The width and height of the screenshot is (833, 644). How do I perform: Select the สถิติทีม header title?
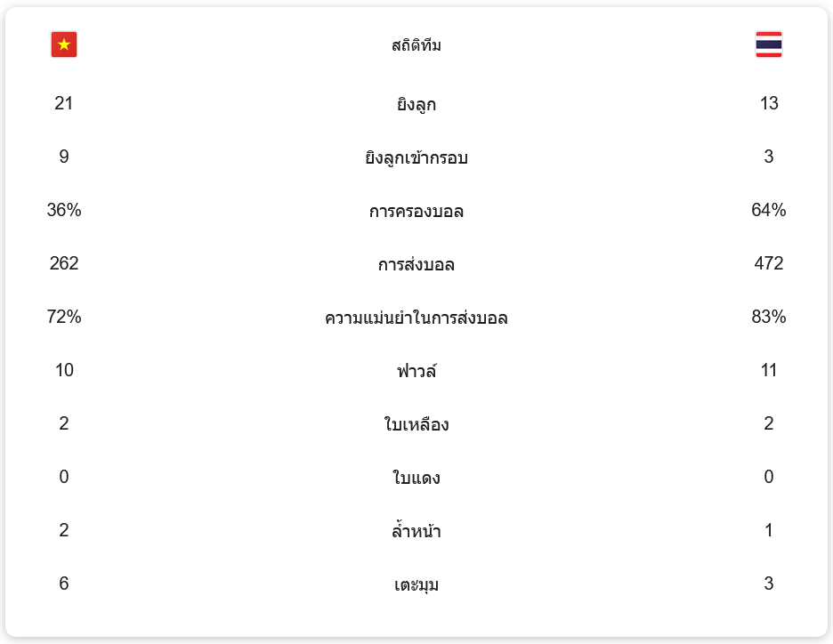416,45
